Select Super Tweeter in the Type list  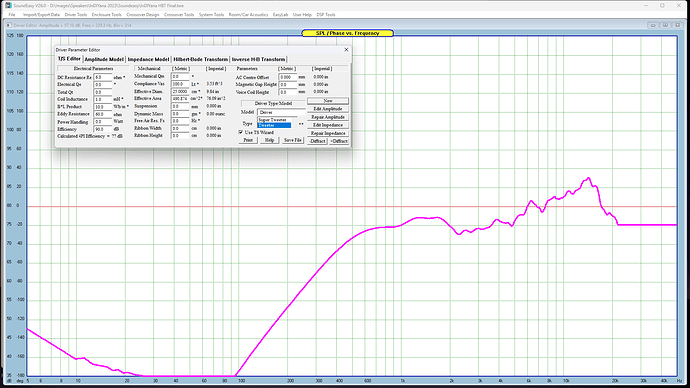pyautogui.click(x=274, y=120)
